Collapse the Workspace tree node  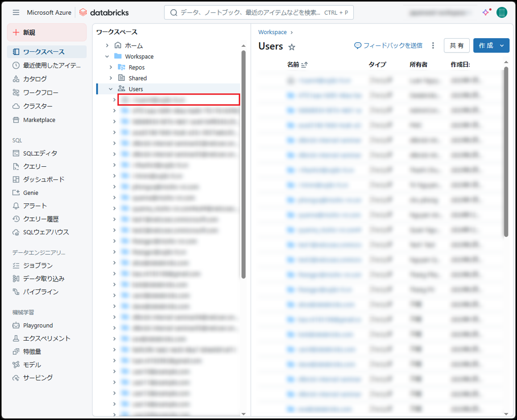(x=107, y=56)
